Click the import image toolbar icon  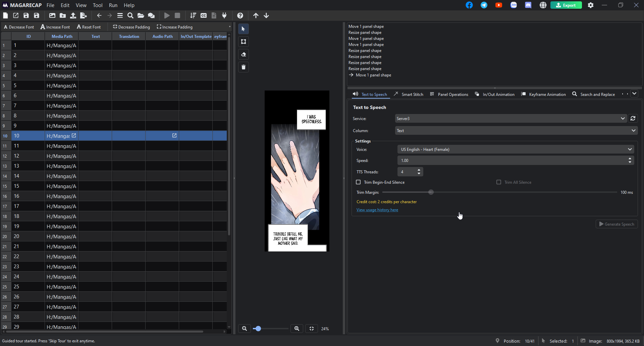(x=52, y=15)
